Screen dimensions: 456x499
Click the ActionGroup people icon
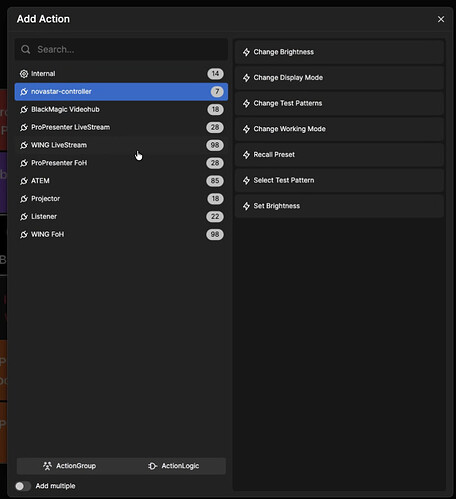(x=48, y=466)
